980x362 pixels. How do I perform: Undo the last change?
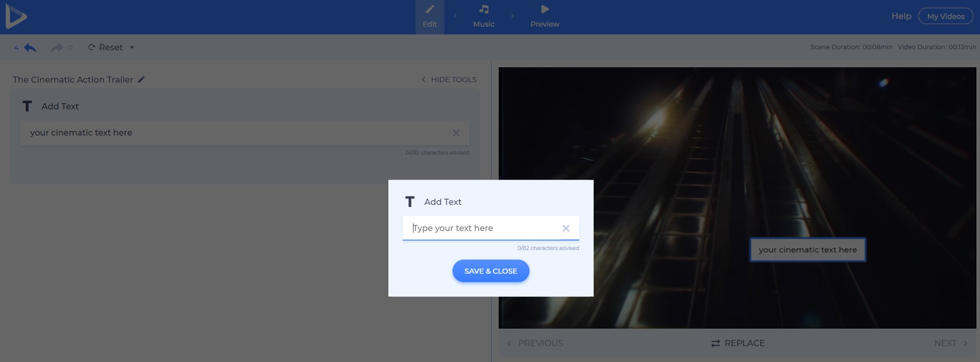click(30, 48)
